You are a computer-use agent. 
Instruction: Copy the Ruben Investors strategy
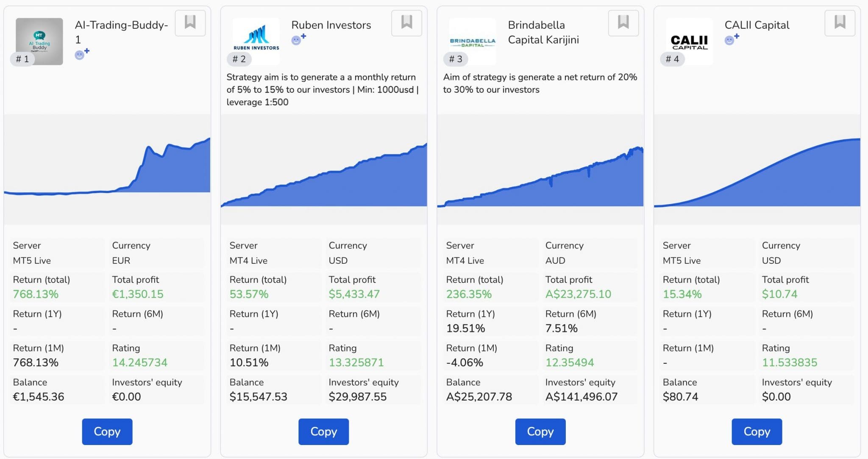pos(324,431)
